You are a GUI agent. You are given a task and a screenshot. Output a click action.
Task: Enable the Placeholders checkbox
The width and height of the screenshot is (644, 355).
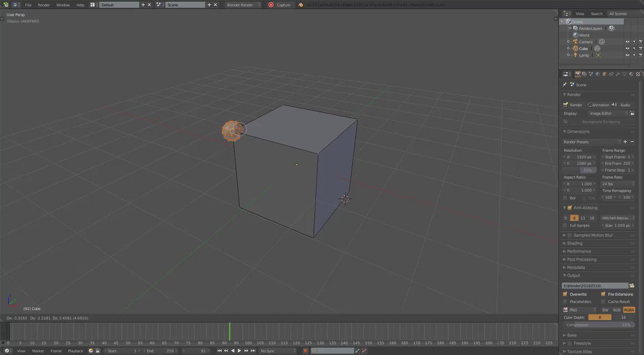565,301
